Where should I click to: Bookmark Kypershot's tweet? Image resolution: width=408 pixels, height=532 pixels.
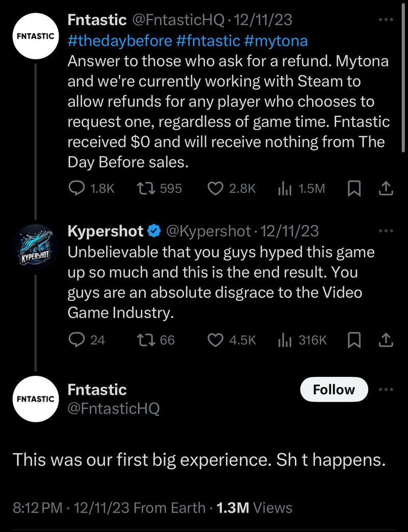pos(353,340)
